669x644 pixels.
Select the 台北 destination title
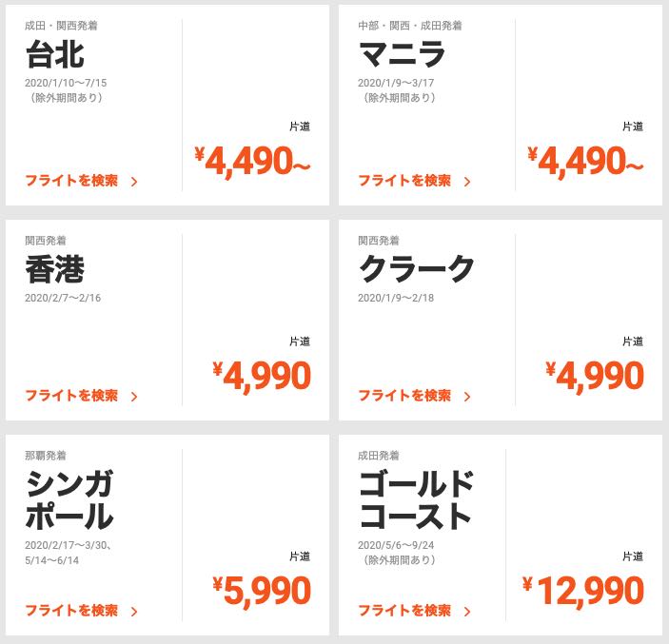click(x=54, y=54)
